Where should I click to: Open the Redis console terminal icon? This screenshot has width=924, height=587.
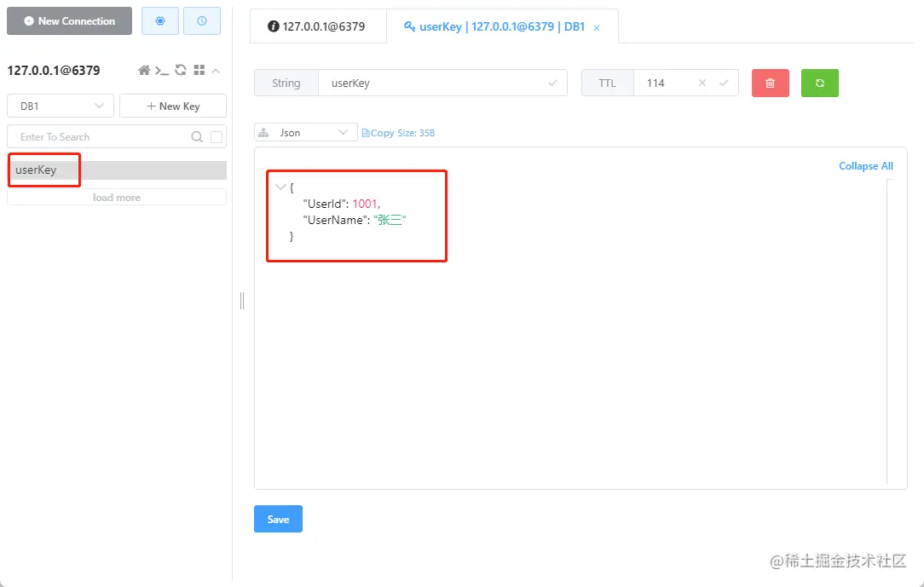click(x=162, y=71)
